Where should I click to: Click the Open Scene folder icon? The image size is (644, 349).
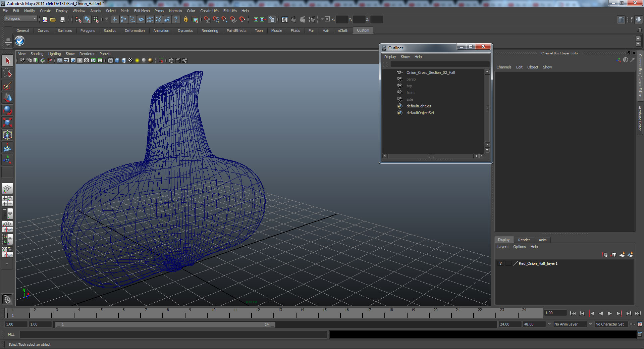click(53, 19)
